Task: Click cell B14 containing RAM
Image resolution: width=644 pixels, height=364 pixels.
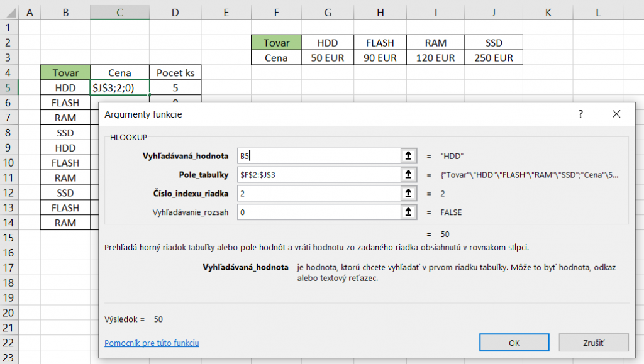Action: (65, 223)
